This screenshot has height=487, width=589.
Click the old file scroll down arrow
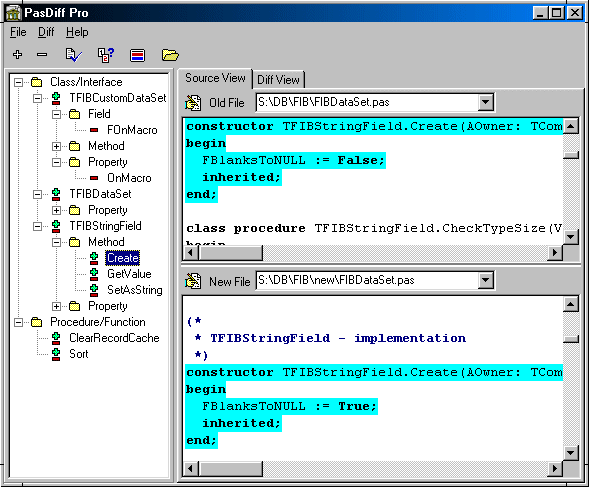pos(571,237)
